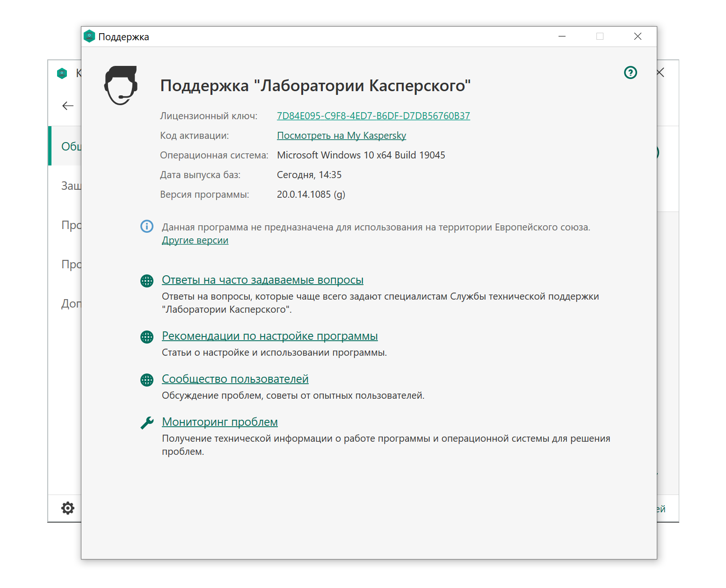Screen dimensions: 726x588
Task: Close the Поддержка window
Action: 638,36
